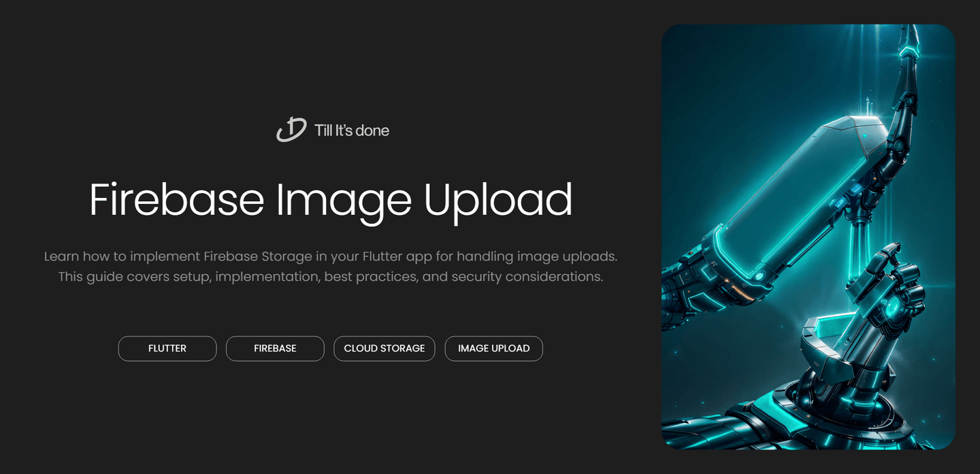Viewport: 980px width, 474px height.
Task: Click the description line beginning "This guide covers setup"
Action: [x=331, y=277]
